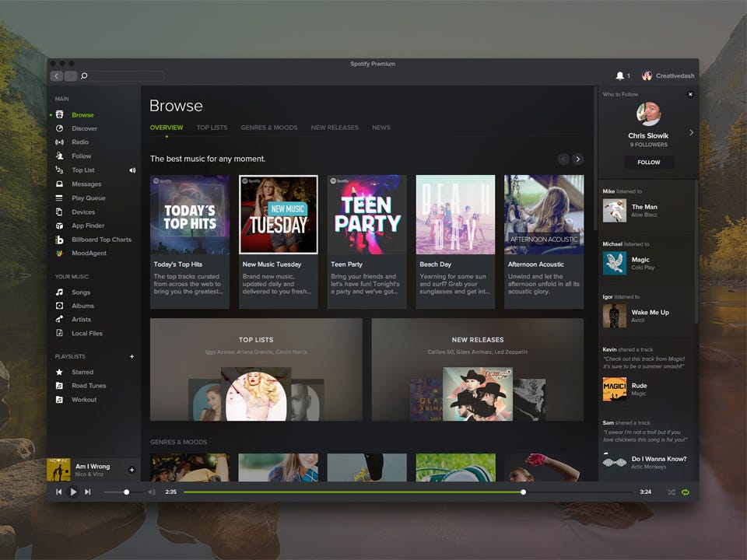
Task: Show next featured playlists with right arrow
Action: (x=578, y=159)
